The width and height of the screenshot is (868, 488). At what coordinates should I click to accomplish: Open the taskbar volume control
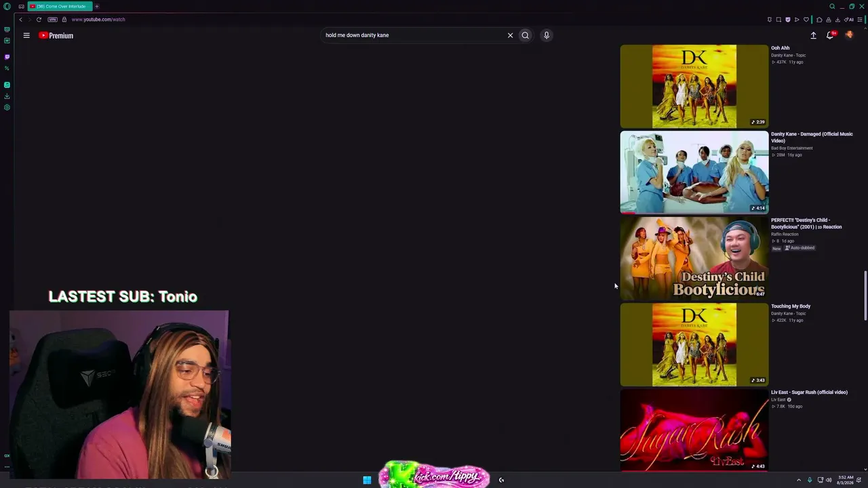[x=829, y=480]
